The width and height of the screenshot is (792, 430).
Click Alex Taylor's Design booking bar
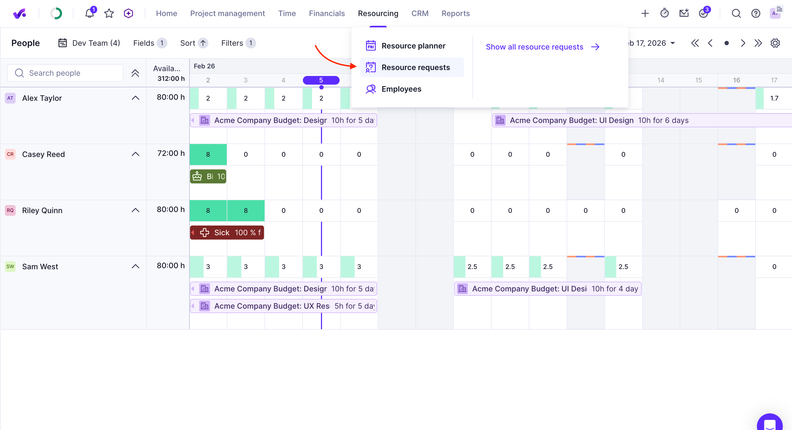tap(283, 120)
